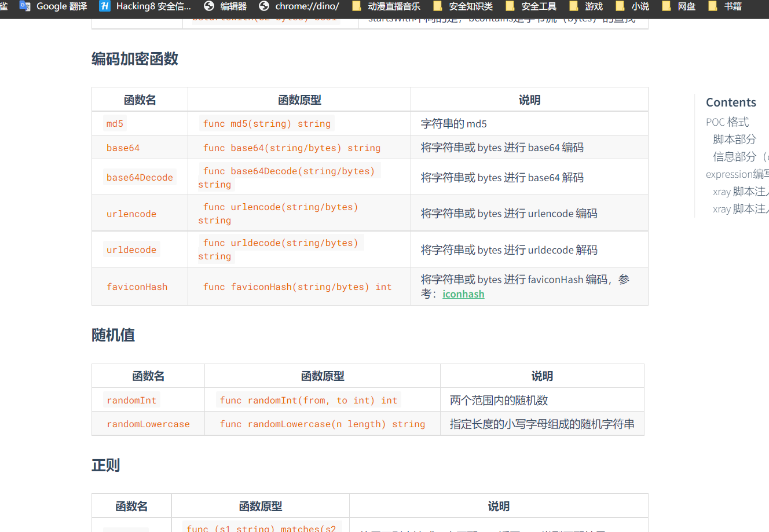The width and height of the screenshot is (769, 532).
Task: Open the Google 翻译 bookmark icon
Action: [x=25, y=6]
